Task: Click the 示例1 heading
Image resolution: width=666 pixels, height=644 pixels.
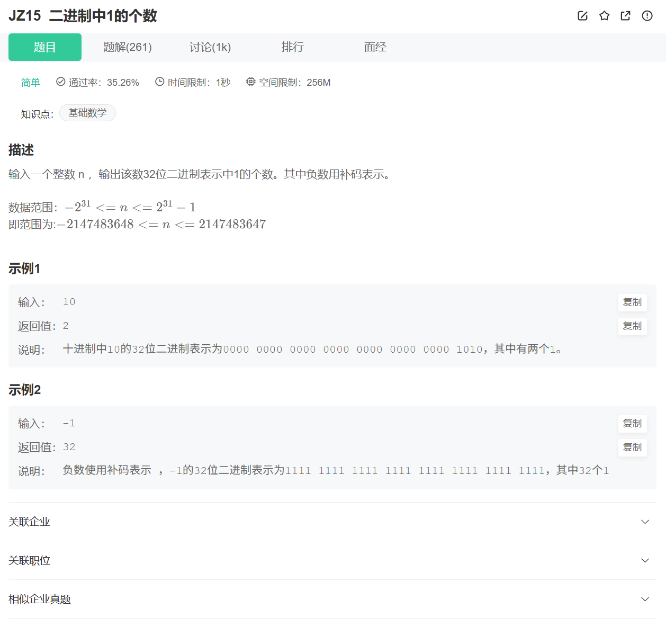Action: click(x=24, y=269)
